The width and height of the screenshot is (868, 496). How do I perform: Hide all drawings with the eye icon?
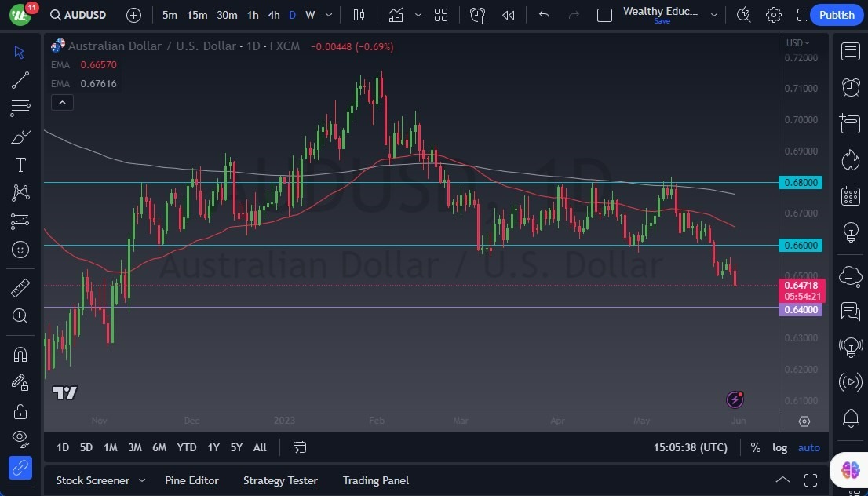click(x=20, y=439)
